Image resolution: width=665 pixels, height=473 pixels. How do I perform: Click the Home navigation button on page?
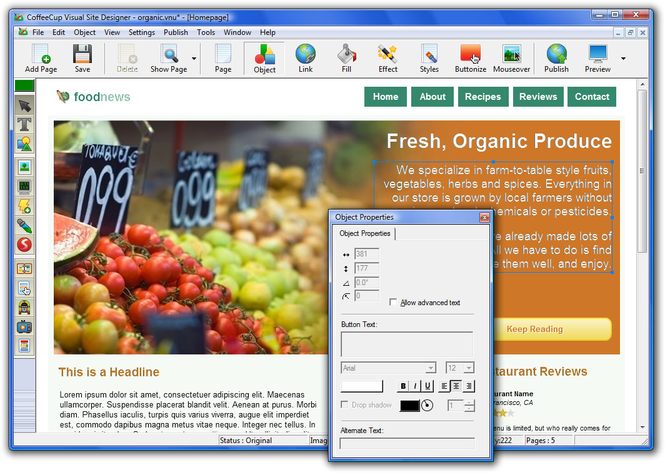[386, 97]
